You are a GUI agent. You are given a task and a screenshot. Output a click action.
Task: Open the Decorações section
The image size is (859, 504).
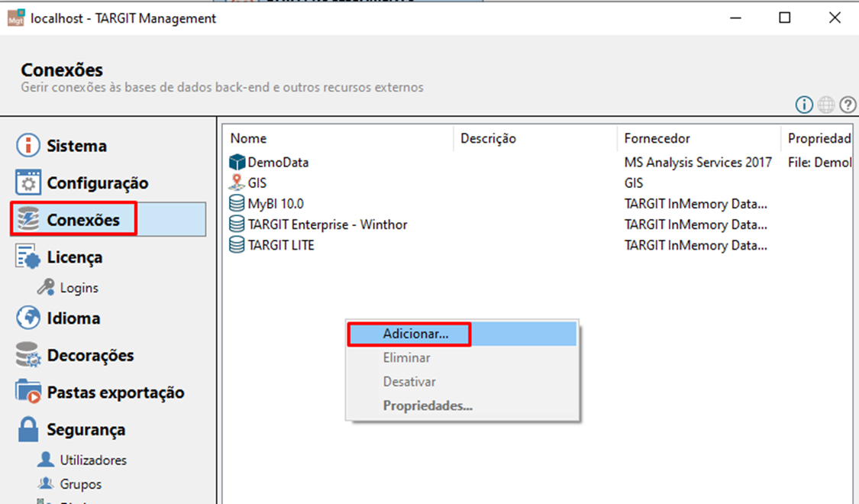tap(90, 355)
